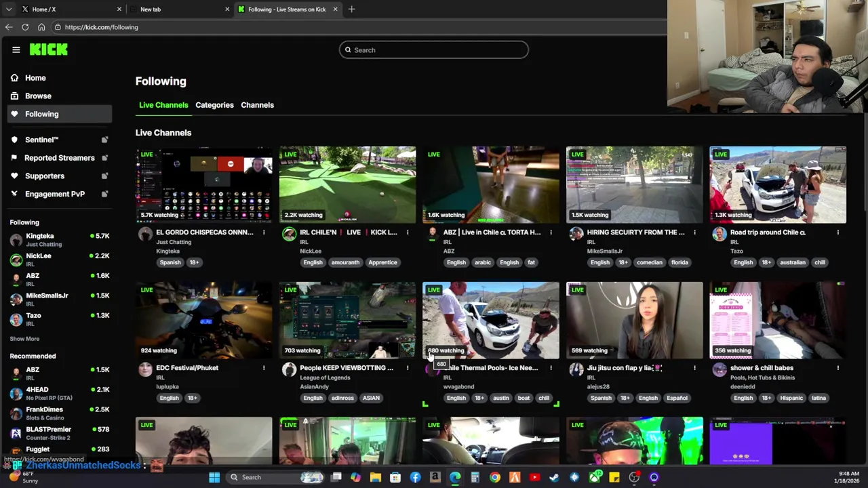Viewport: 868px width, 488px height.
Task: Open options menu for IRL CHILE'N stream
Action: point(408,232)
